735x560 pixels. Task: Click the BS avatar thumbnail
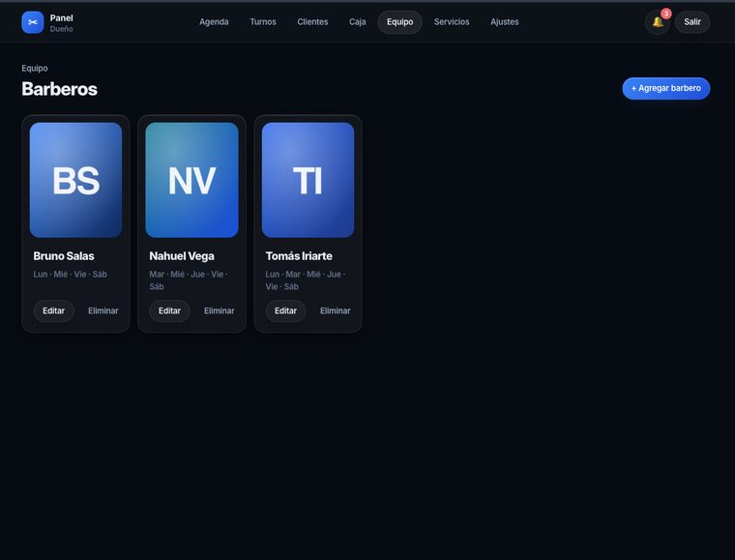76,180
